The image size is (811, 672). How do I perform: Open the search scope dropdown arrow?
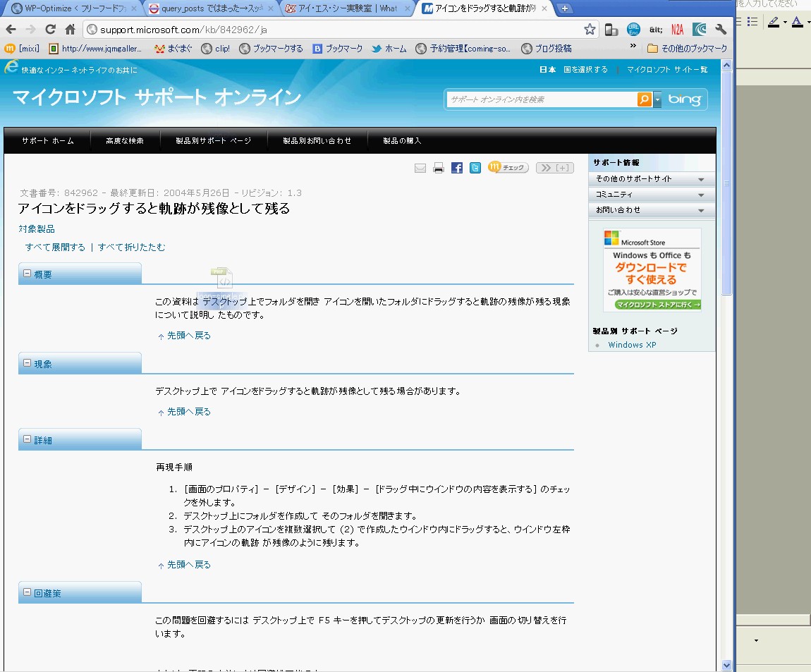(657, 99)
